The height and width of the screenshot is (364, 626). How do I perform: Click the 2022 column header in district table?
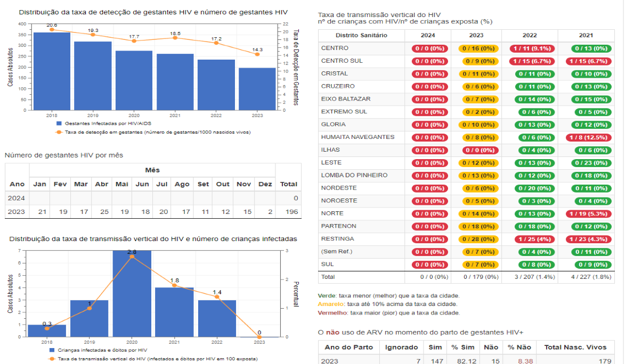530,35
